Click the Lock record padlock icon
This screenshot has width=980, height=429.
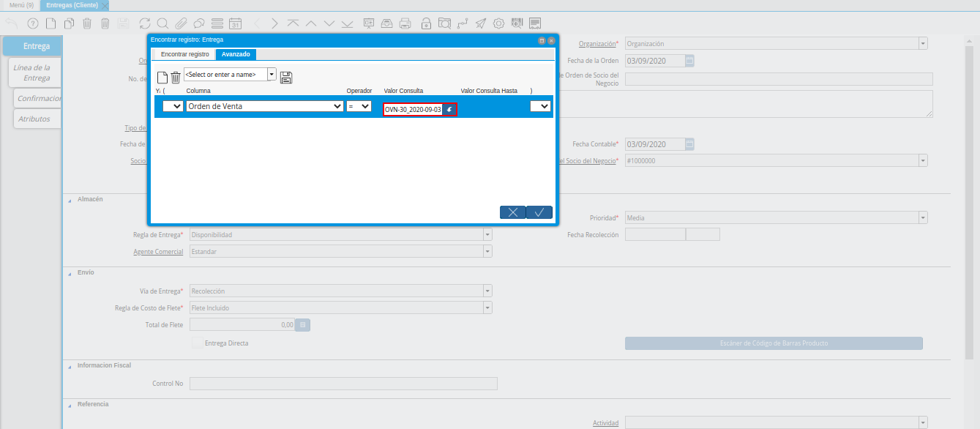(x=426, y=23)
